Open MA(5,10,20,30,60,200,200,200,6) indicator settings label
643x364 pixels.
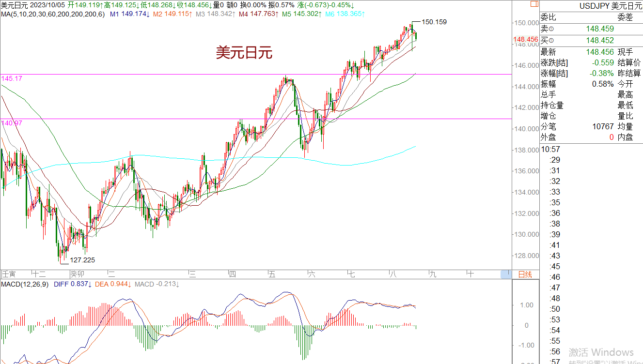click(53, 14)
